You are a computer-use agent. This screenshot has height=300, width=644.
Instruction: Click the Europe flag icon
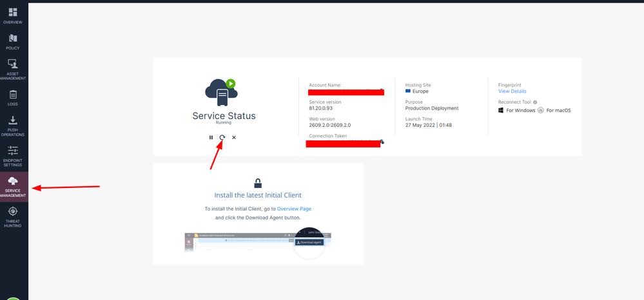(408, 91)
